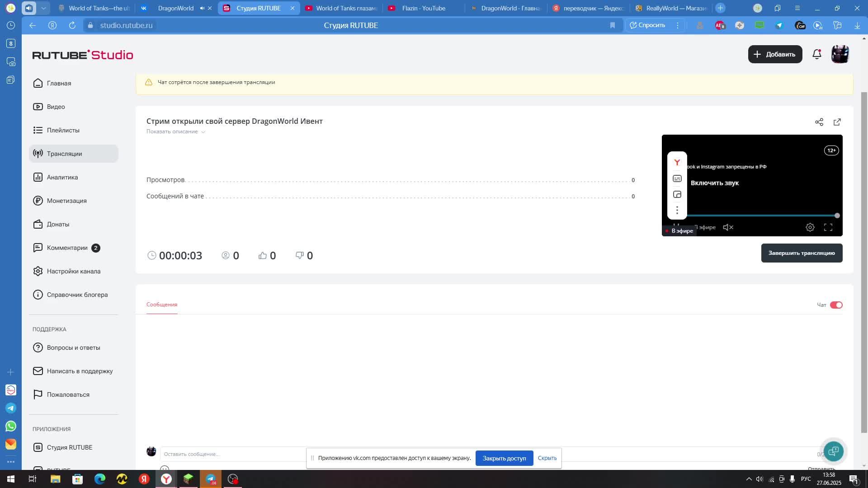
Task: Click picture-in-picture icon on player overlay
Action: 677,194
